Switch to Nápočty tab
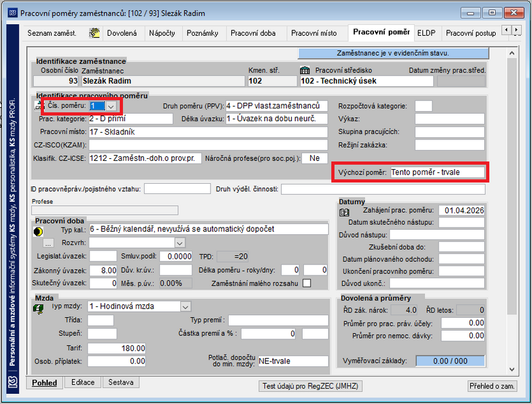Viewport: 532px width, 404px height. (x=162, y=33)
